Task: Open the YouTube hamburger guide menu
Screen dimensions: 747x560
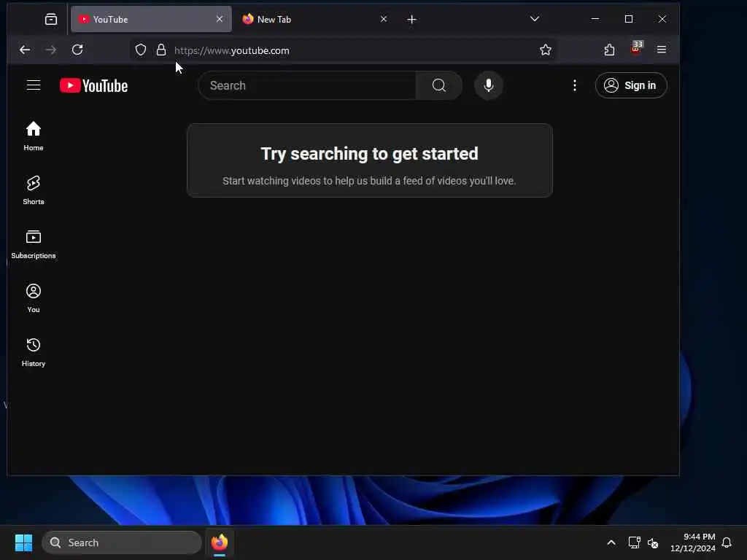Action: click(34, 85)
